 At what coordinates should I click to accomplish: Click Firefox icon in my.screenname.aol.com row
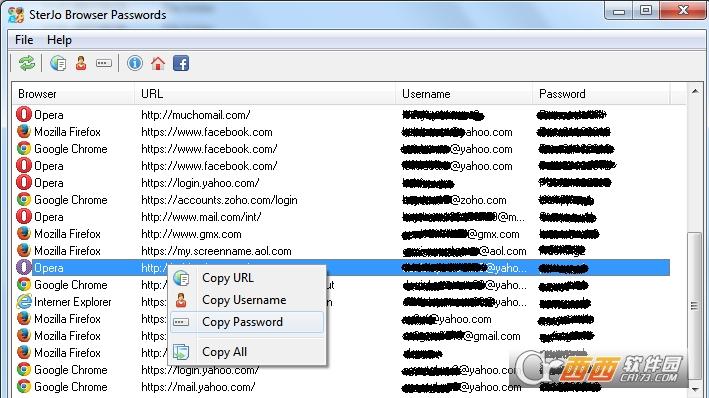pyautogui.click(x=24, y=250)
